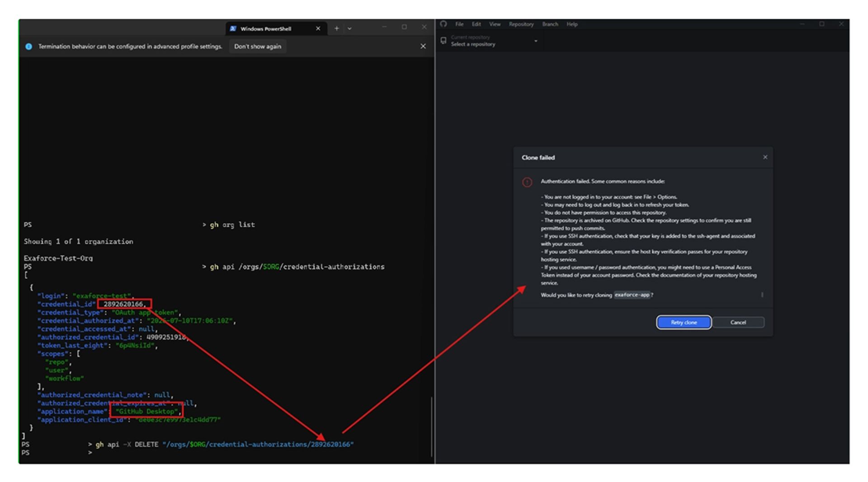868x482 pixels.
Task: Click the red error icon in dialog
Action: tap(527, 182)
